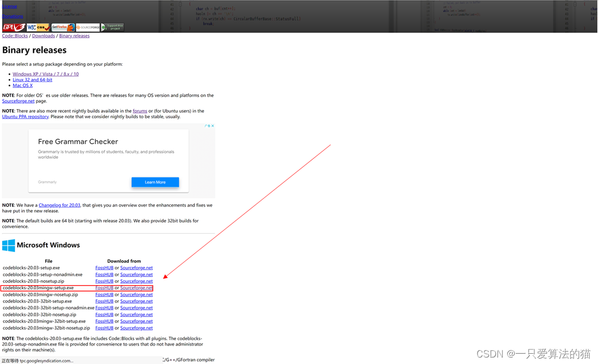Download codeblocks-20.03-setup.exe from FossHUB
The width and height of the screenshot is (599, 364).
tap(104, 268)
